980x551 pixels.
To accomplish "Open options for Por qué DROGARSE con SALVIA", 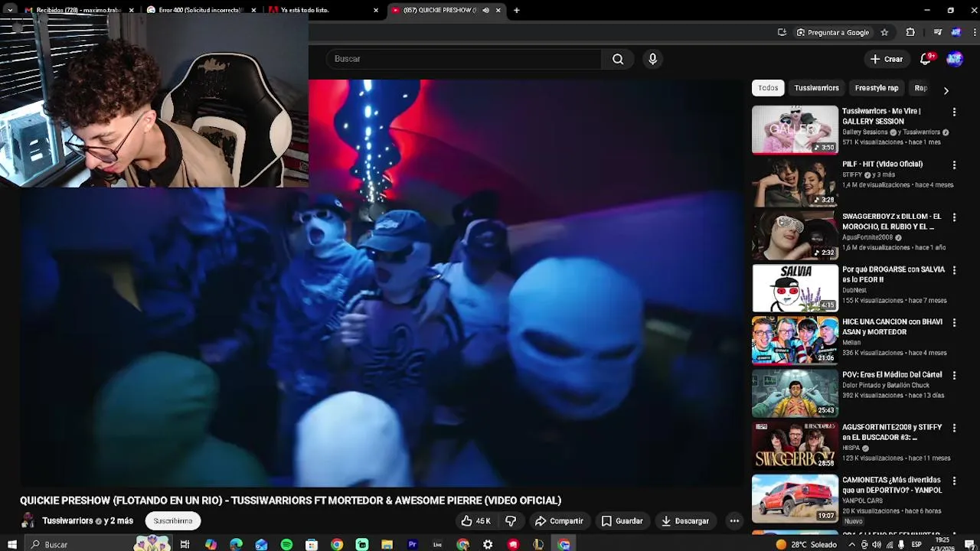I will (954, 270).
